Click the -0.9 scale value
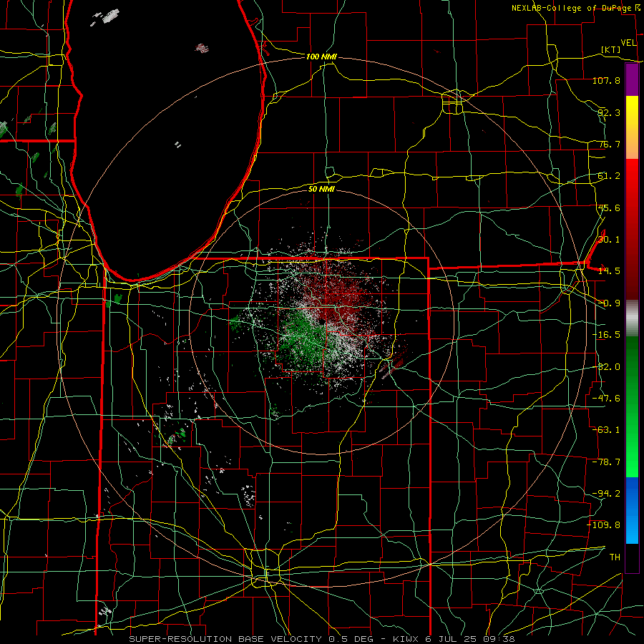The height and width of the screenshot is (644, 644). tap(609, 303)
